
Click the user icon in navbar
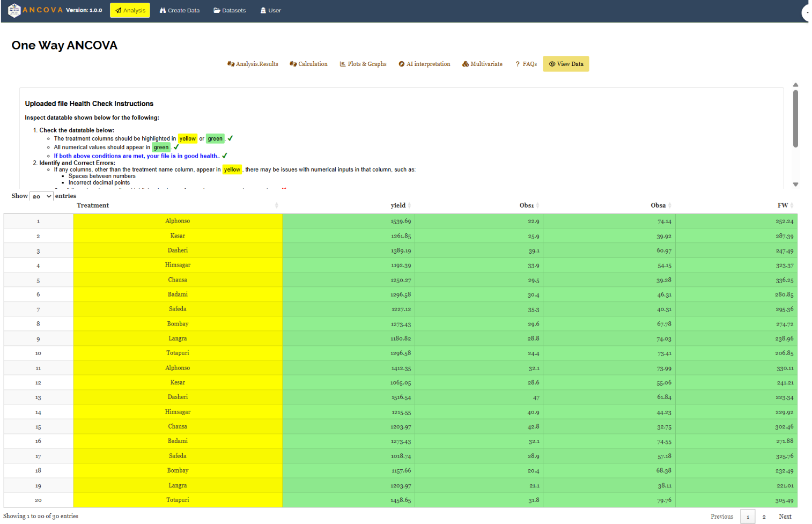(263, 10)
